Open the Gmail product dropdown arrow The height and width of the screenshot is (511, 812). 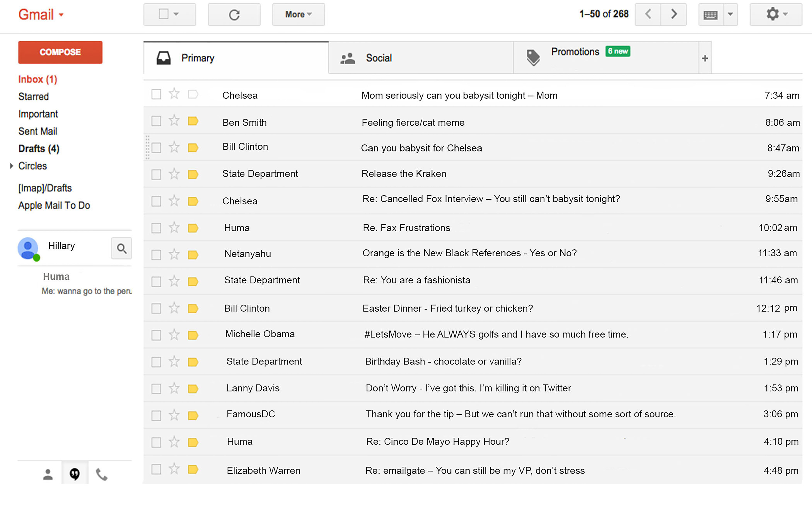[61, 15]
